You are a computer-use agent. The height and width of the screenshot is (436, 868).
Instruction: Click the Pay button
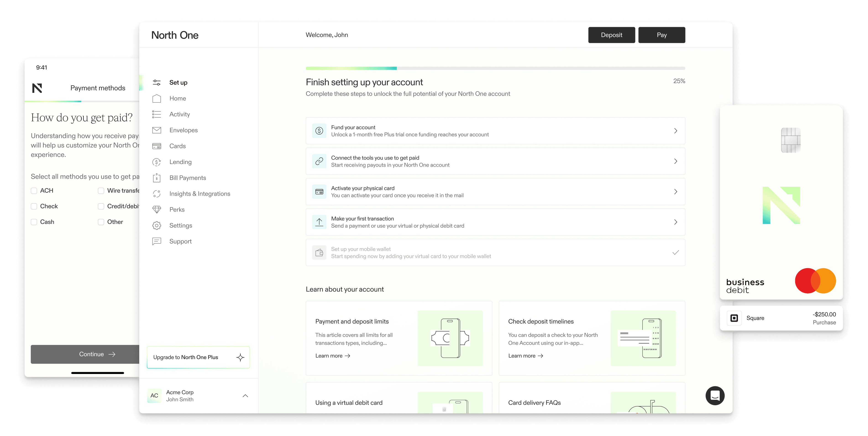(662, 35)
